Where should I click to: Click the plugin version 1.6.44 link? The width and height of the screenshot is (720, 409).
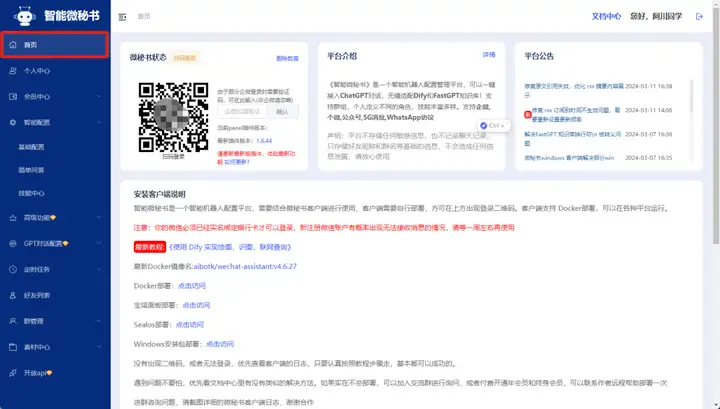[264, 141]
